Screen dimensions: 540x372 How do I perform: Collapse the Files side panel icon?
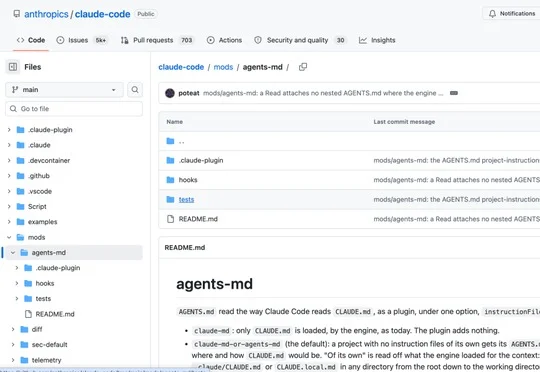pos(13,67)
